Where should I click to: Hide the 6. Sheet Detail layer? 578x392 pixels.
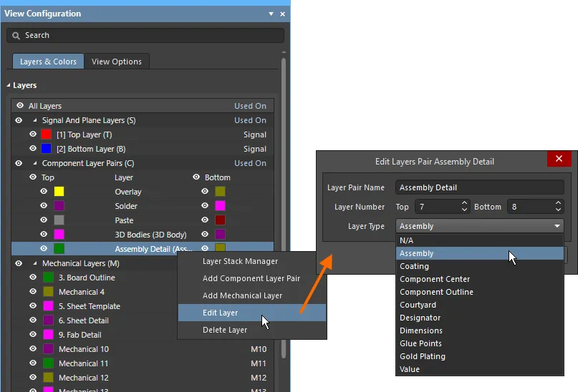pos(33,320)
